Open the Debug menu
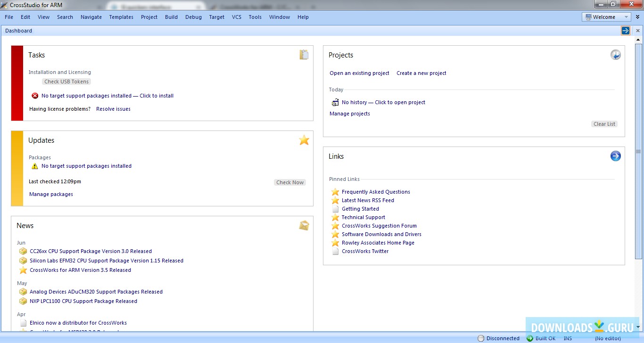Screen dimensions: 644x343 point(193,17)
